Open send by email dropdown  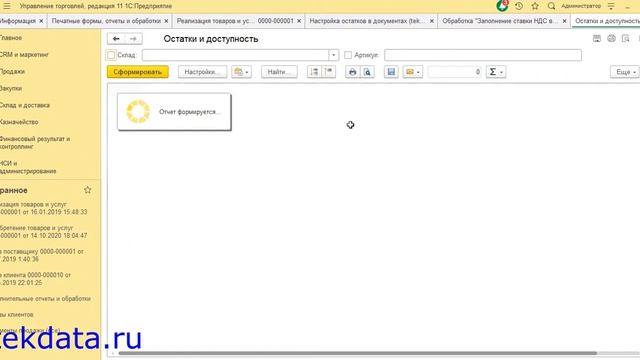pyautogui.click(x=413, y=72)
